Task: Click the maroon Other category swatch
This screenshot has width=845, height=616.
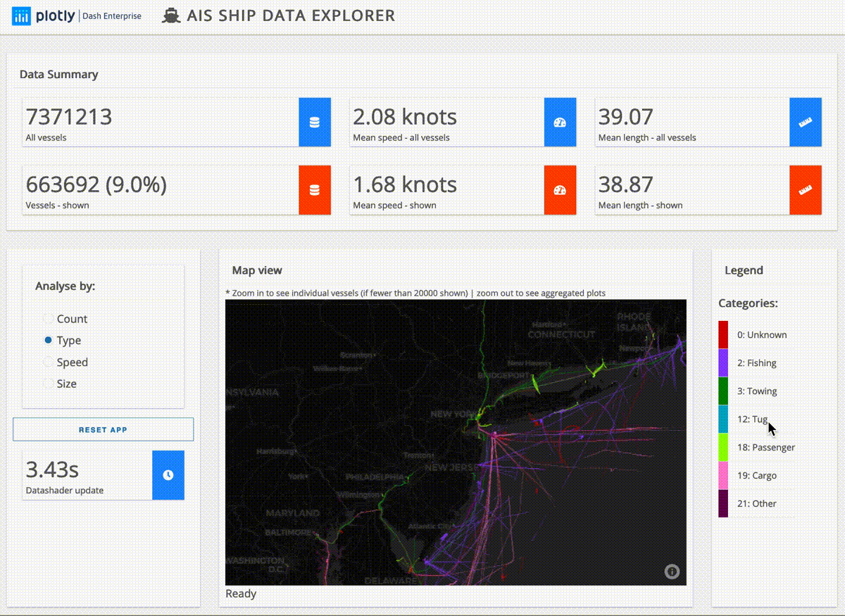Action: (723, 503)
